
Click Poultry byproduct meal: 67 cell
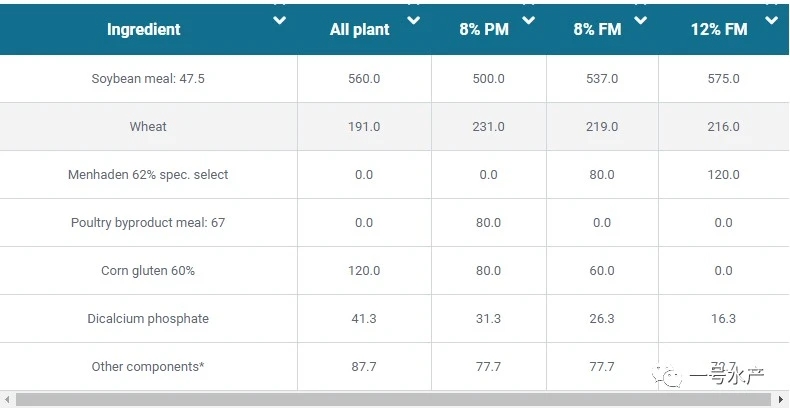point(148,223)
